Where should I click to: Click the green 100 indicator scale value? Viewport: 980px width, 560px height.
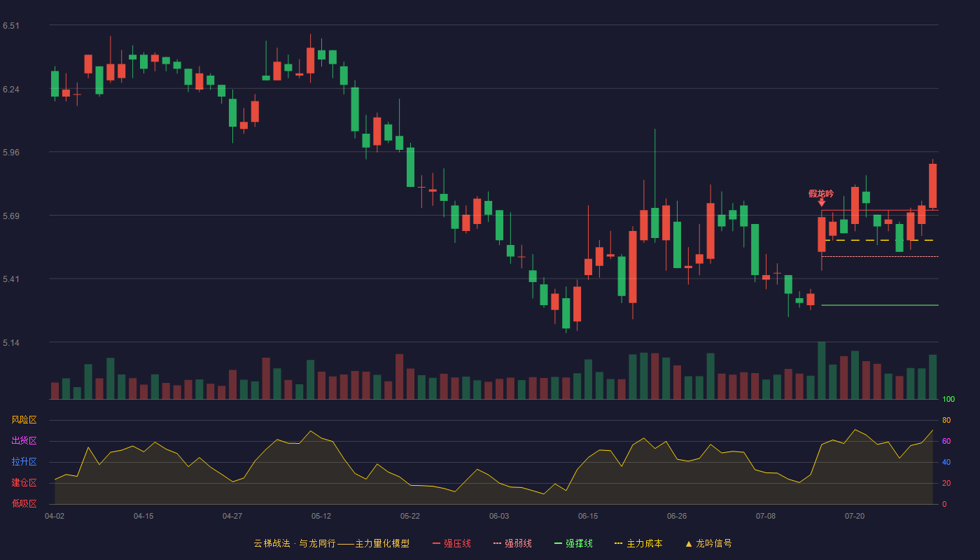pos(948,400)
